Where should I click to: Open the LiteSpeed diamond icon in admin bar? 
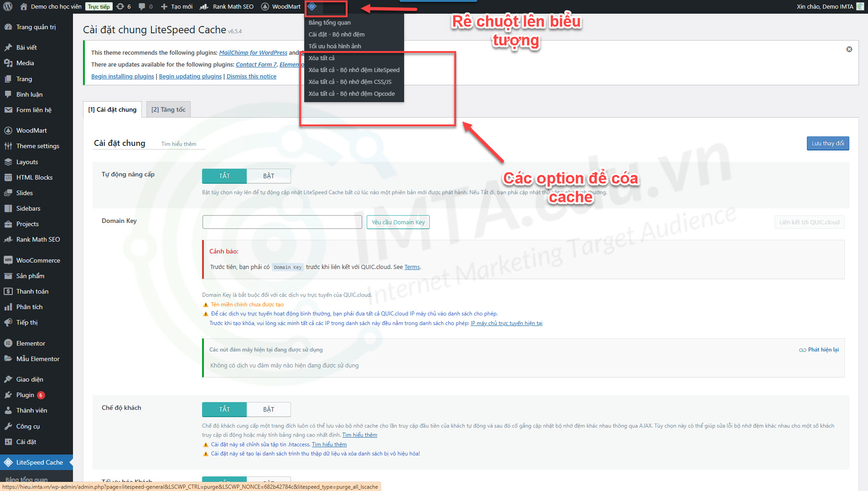312,6
